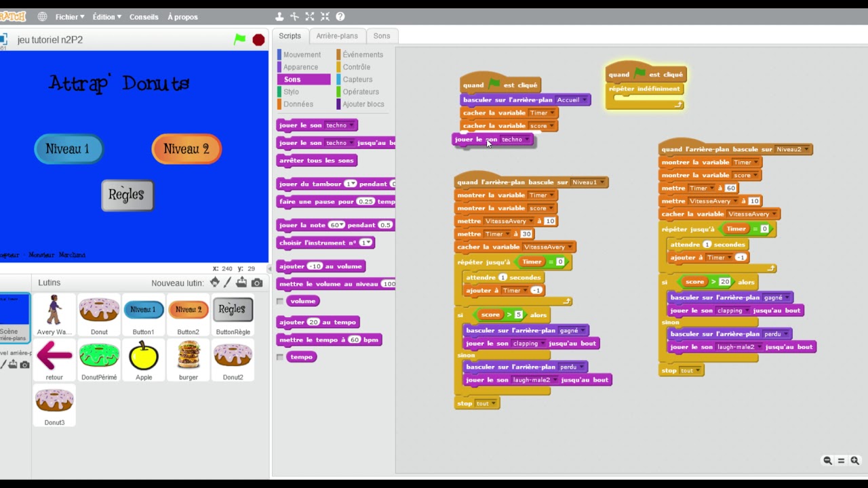Select the Cut scissors tool
The height and width of the screenshot is (488, 868).
point(294,16)
